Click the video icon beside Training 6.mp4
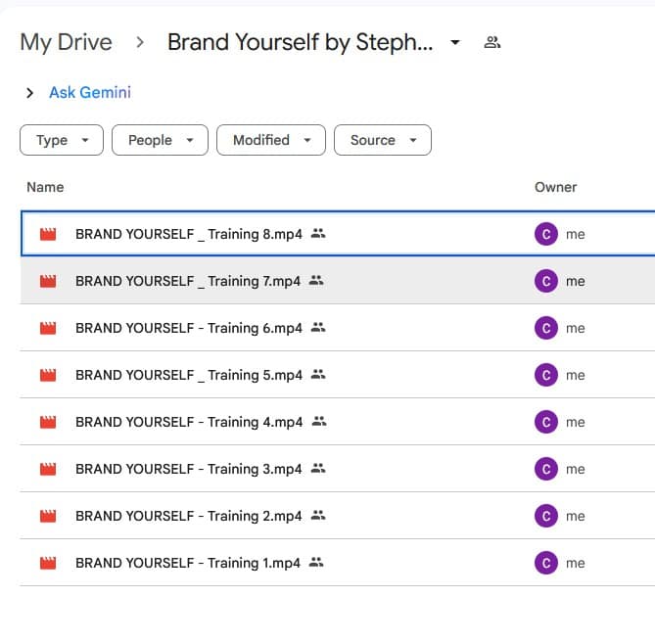 pos(48,329)
